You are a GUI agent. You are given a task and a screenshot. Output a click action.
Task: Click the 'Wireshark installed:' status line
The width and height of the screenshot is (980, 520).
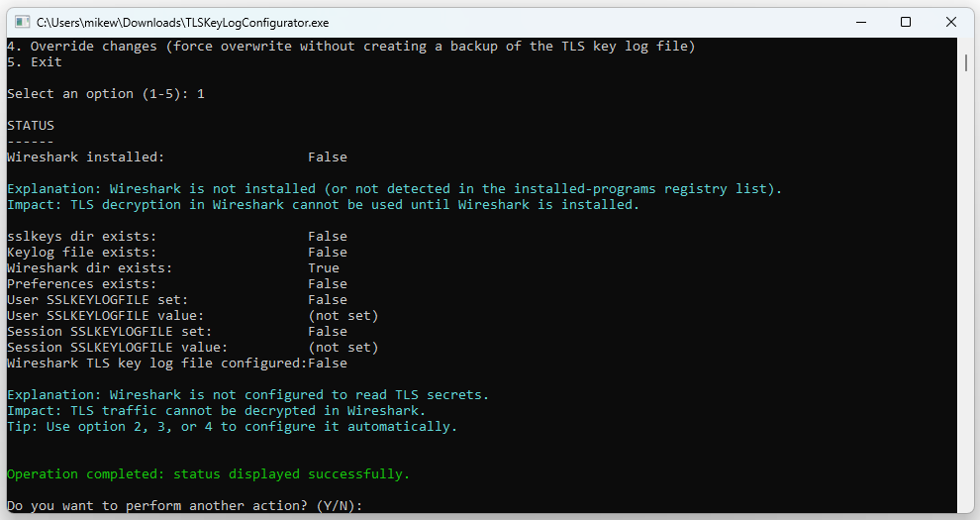coord(86,157)
